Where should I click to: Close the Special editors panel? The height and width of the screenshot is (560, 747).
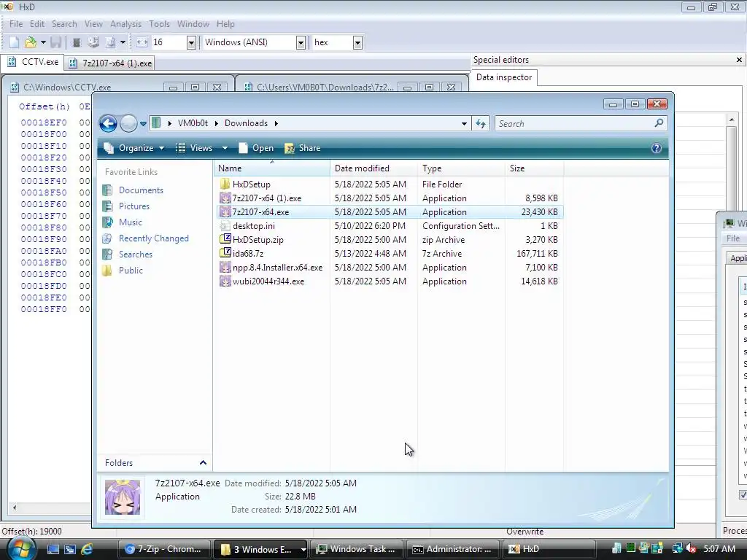click(739, 60)
